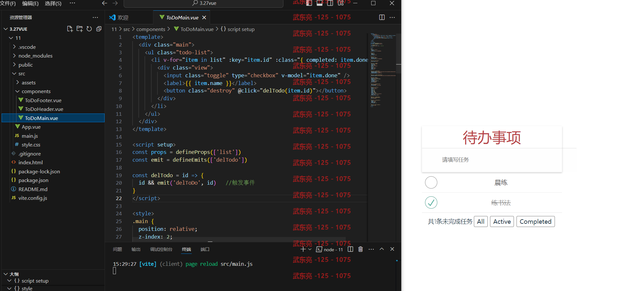Create a new file in the explorer

point(70,29)
